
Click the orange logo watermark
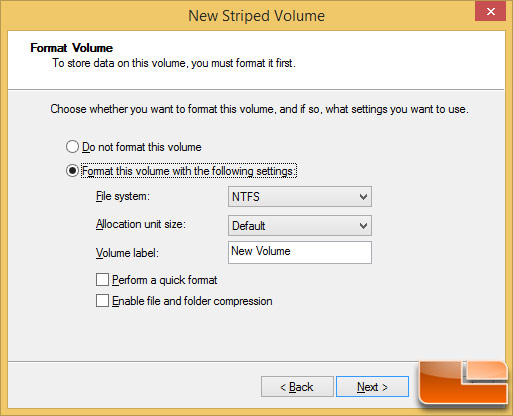pyautogui.click(x=463, y=383)
